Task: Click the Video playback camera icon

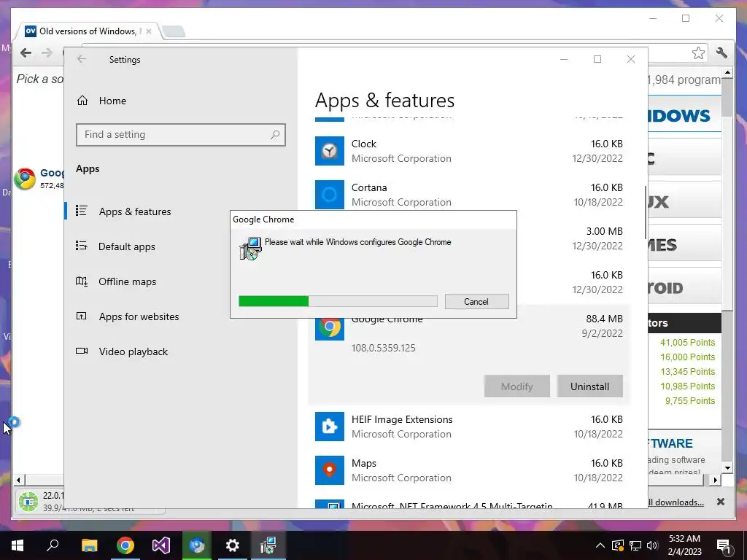Action: (82, 351)
